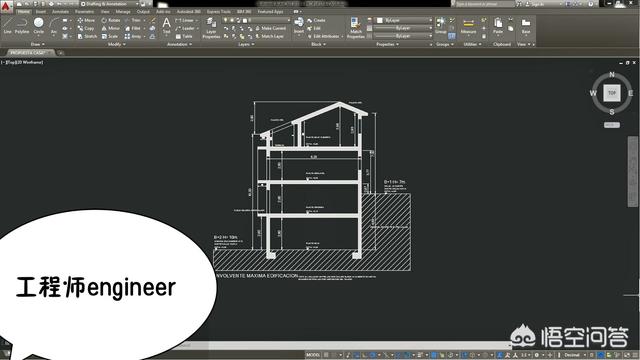The height and width of the screenshot is (360, 640).
Task: Open the ByLayer color dropdown
Action: tap(403, 20)
